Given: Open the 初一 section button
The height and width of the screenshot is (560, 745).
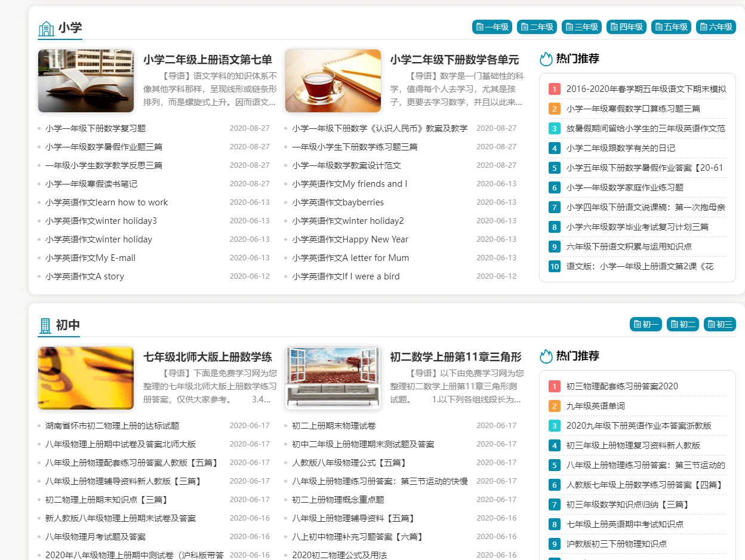Looking at the screenshot, I should click(x=645, y=324).
